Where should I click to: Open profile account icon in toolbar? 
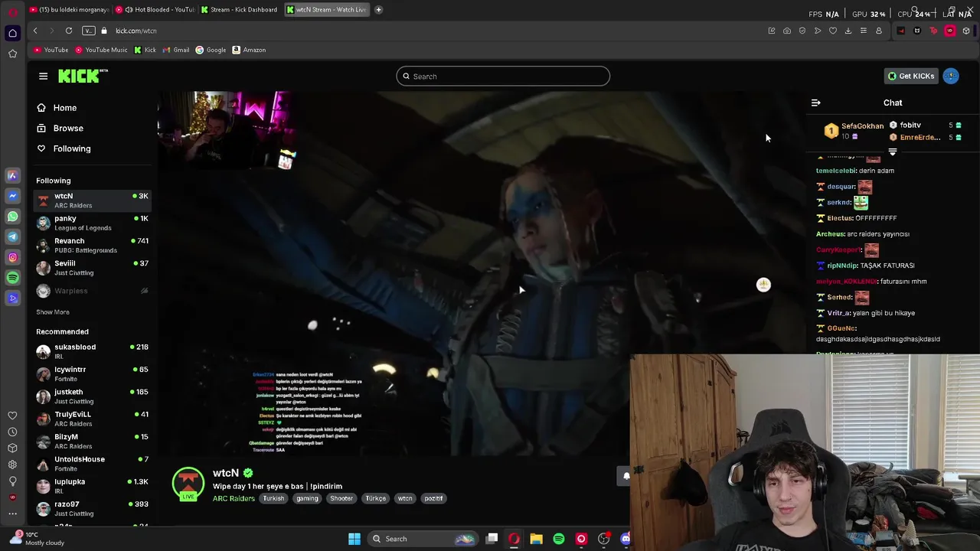(879, 31)
